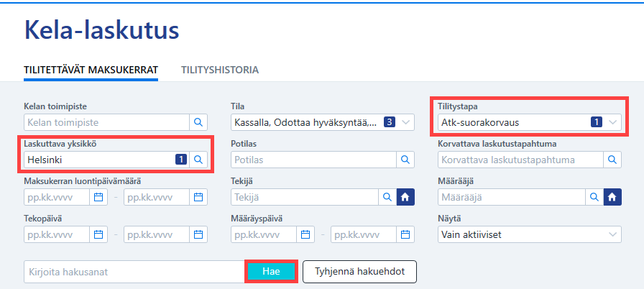Click Tekopäivä end date input
Viewport: 644px width, 289px height.
pos(157,234)
